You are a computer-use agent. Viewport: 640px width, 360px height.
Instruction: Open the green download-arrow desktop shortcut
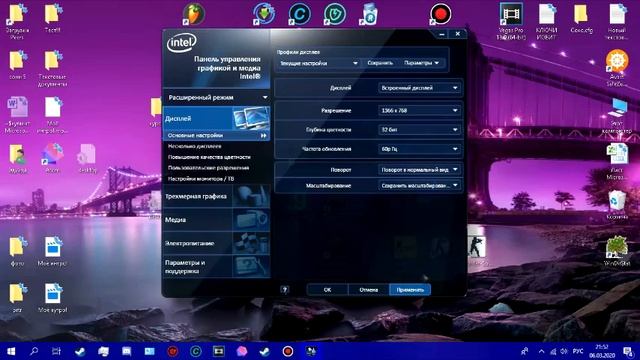(264, 14)
